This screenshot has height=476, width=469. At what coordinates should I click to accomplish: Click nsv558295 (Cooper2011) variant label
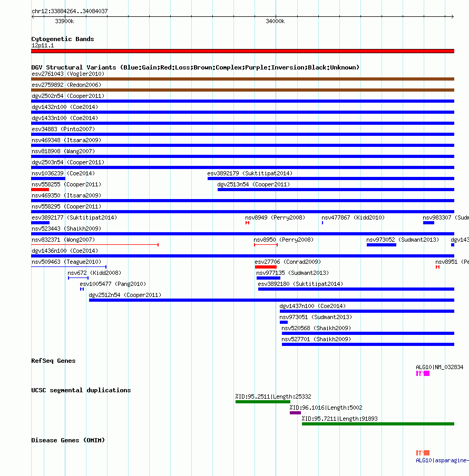(x=66, y=206)
